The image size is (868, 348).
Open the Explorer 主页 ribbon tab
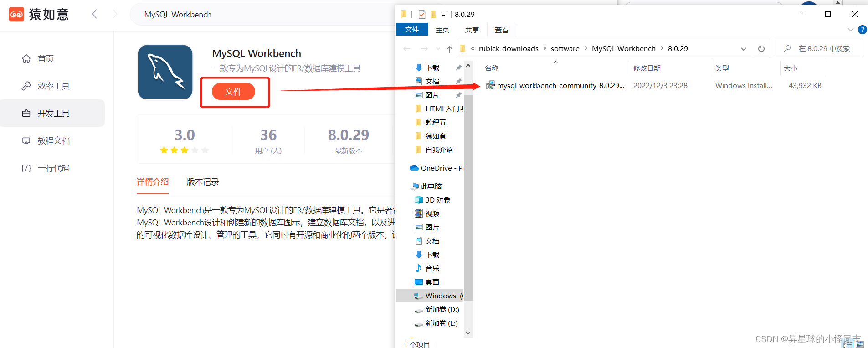(x=442, y=30)
